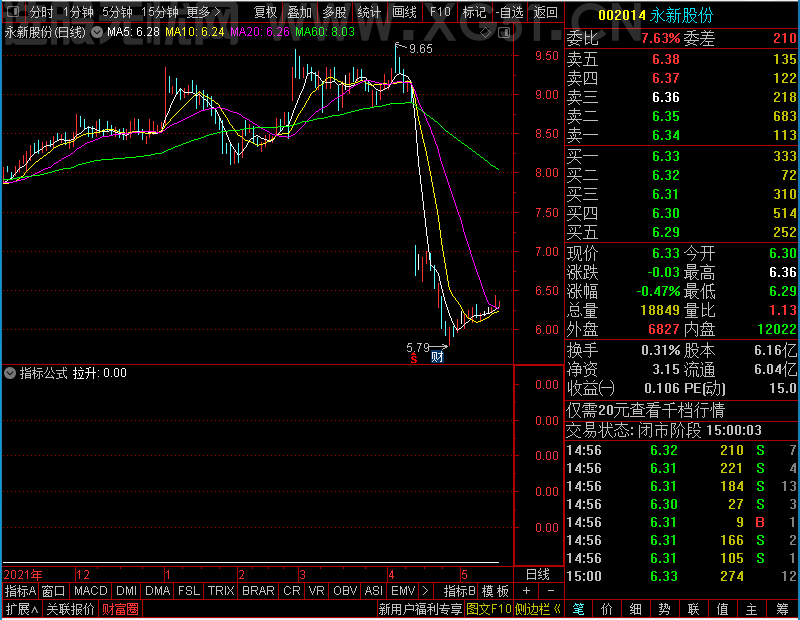Click the 财 finance marker icon
Screen dimensions: 800x620
pos(437,357)
